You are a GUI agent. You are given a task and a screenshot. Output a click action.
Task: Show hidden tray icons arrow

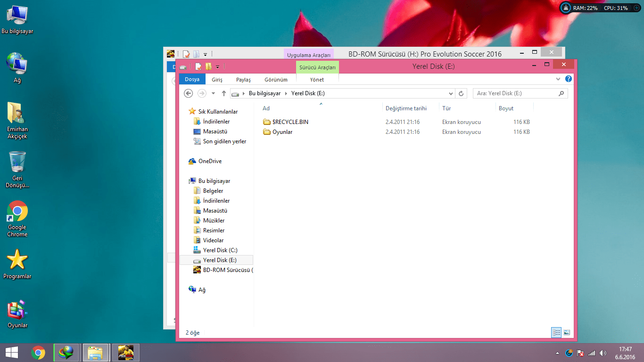pyautogui.click(x=558, y=353)
